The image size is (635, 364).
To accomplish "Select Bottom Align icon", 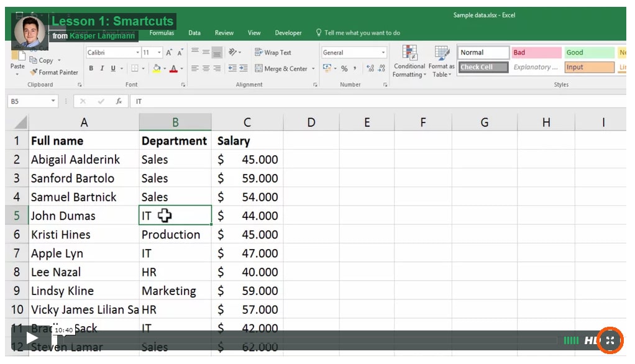I will (217, 52).
